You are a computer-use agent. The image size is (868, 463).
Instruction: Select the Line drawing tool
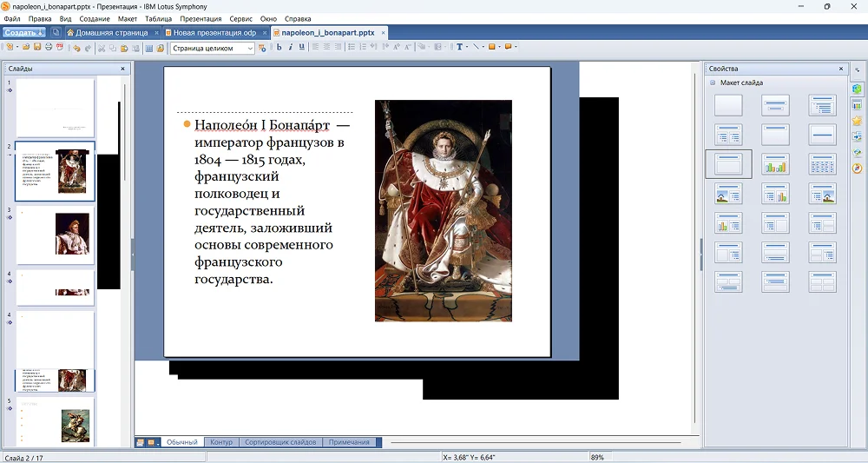[x=476, y=48]
